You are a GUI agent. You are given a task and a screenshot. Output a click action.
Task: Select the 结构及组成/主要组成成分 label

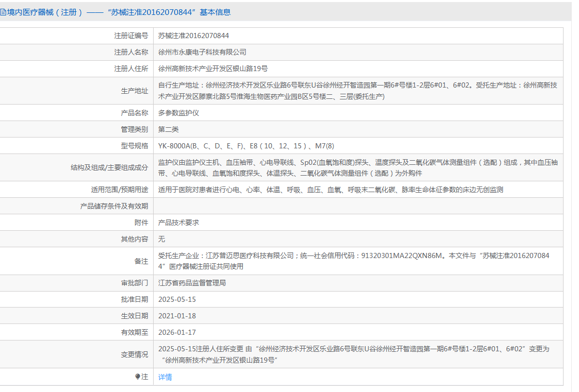click(x=109, y=167)
